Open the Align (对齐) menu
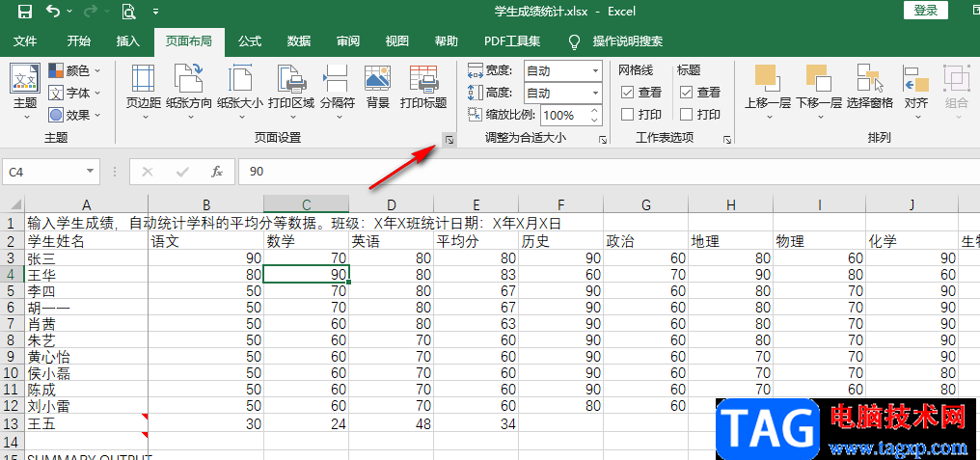 click(916, 93)
